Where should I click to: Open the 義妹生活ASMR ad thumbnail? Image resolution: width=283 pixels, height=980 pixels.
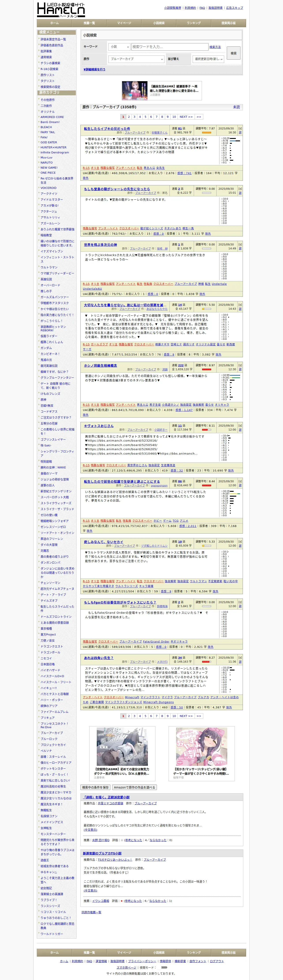coord(134,90)
